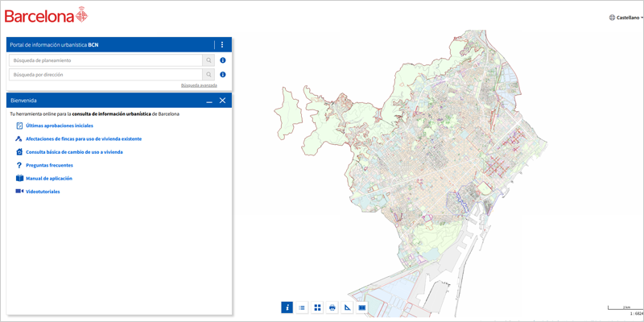Image resolution: width=644 pixels, height=322 pixels.
Task: Open the three-dot portal options menu
Action: 222,45
